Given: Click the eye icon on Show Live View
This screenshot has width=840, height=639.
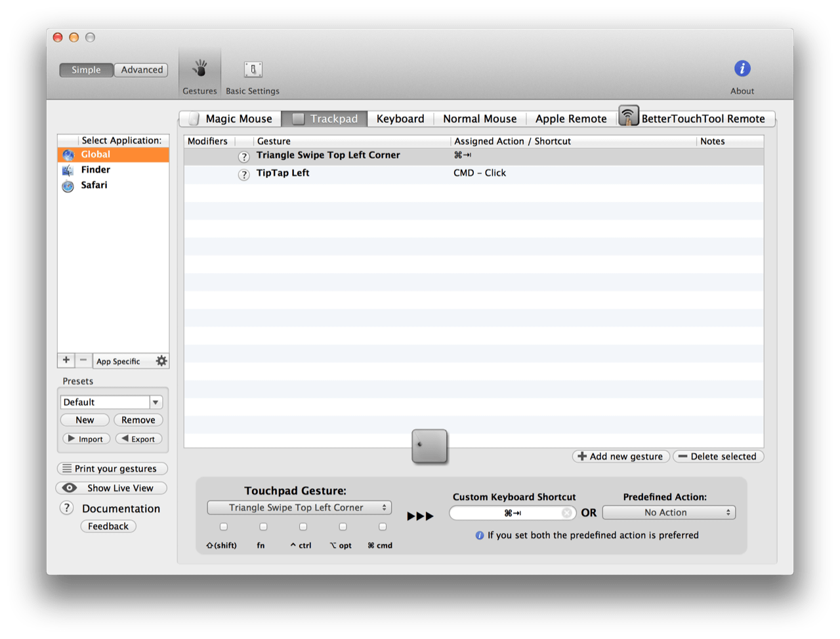Looking at the screenshot, I should (70, 488).
